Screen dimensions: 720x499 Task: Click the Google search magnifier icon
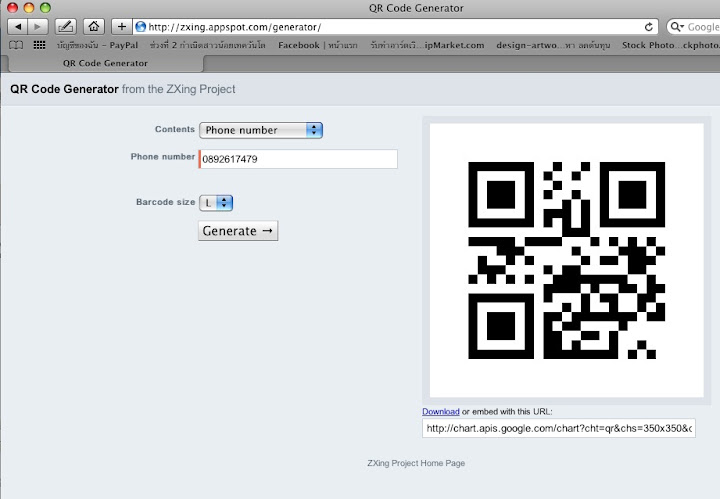point(677,27)
